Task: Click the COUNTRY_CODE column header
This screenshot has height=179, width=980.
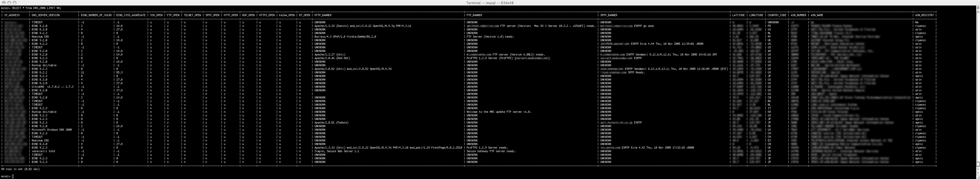Action: pos(776,15)
